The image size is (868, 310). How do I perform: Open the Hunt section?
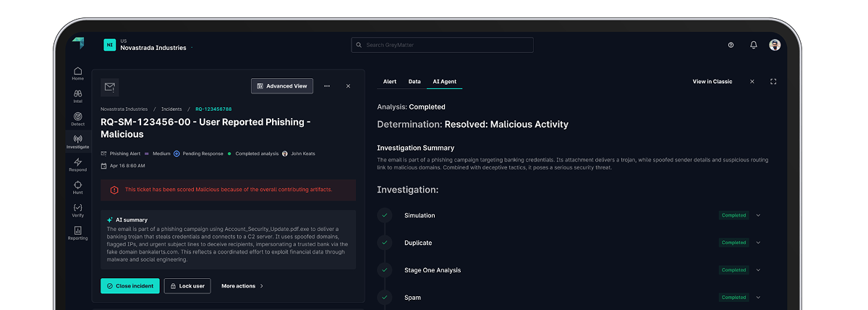point(77,188)
